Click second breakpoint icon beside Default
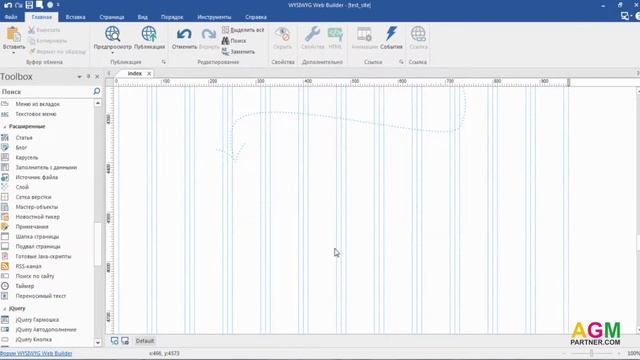Image resolution: width=640 pixels, height=360 pixels. click(x=125, y=341)
